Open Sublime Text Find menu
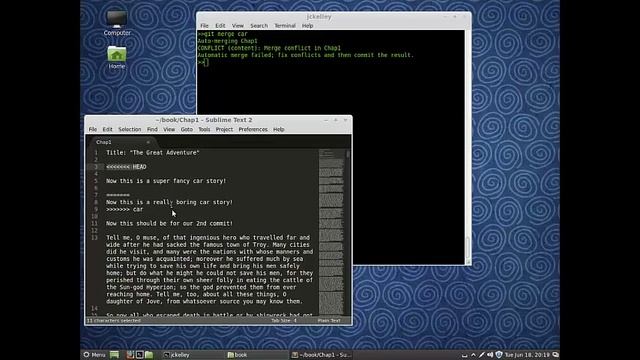640x360 pixels. 152,129
